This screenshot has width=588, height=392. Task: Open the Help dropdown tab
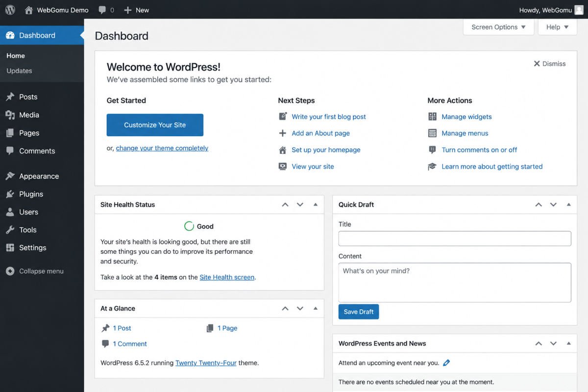558,27
